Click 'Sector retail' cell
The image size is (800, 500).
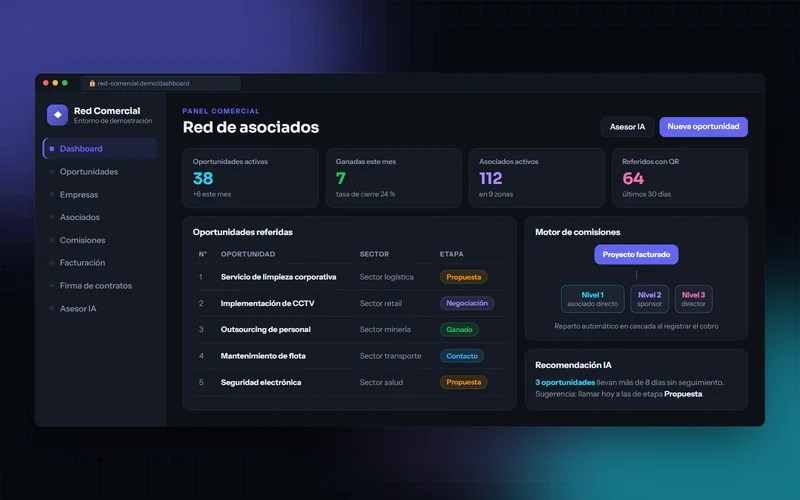(x=381, y=303)
